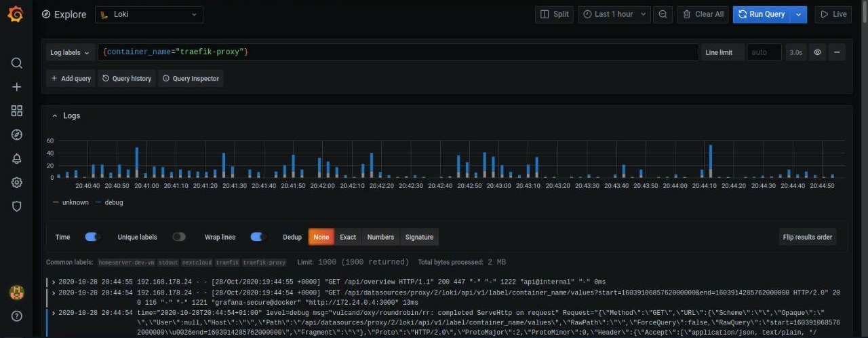Expand the 20:44:54 grafana-secure log row
The height and width of the screenshot is (338, 868).
point(54,293)
